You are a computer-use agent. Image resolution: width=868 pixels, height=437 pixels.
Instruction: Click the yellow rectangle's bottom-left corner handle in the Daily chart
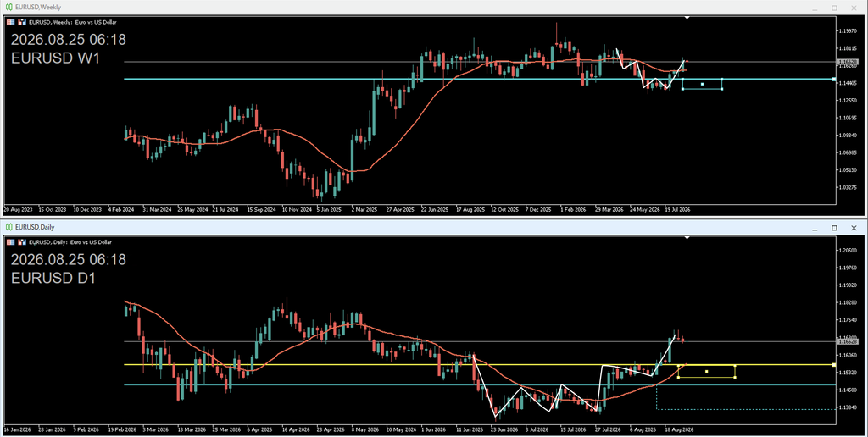point(679,377)
